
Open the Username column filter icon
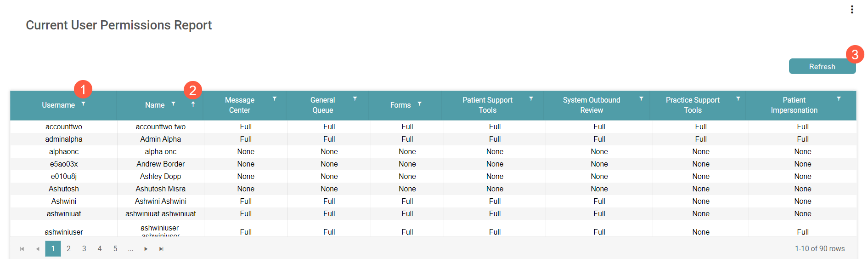pyautogui.click(x=83, y=104)
